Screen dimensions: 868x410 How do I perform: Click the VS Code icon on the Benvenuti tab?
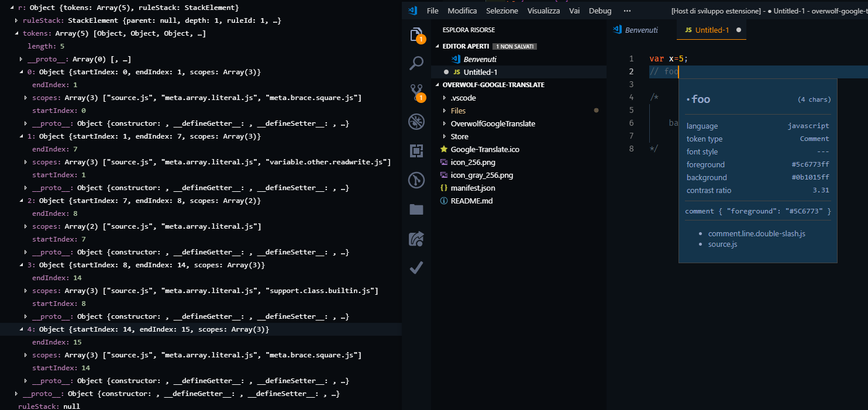click(618, 30)
